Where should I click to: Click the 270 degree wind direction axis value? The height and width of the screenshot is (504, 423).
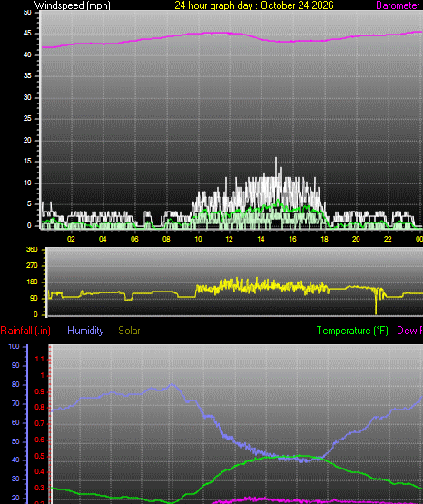[x=32, y=265]
